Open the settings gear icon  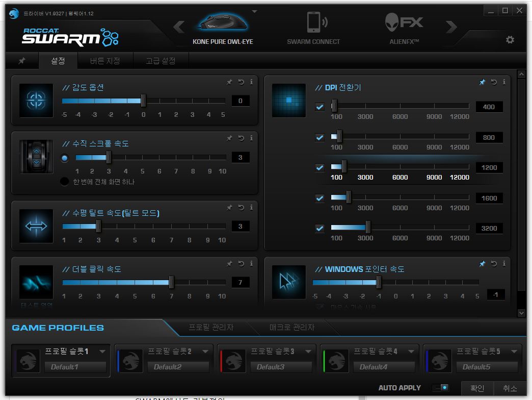tap(510, 40)
